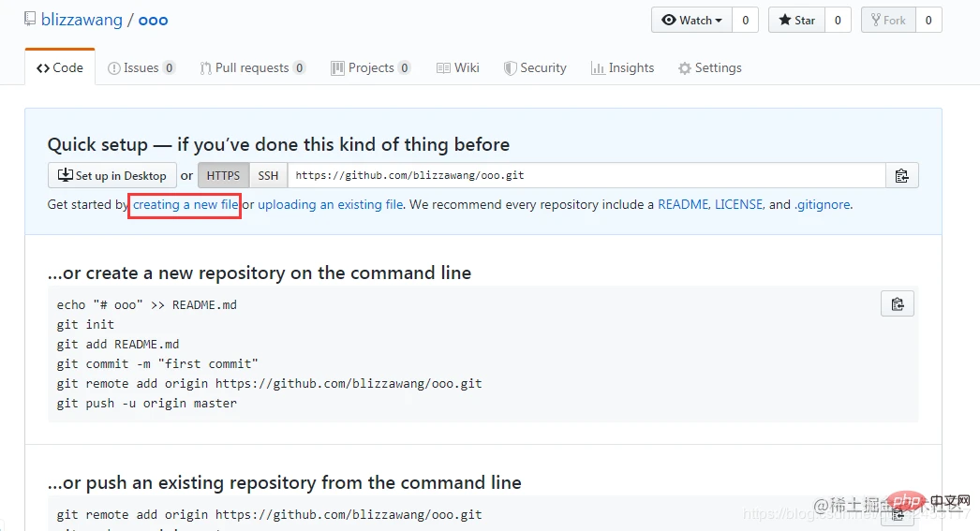
Task: Open the Issues tab
Action: (x=141, y=68)
